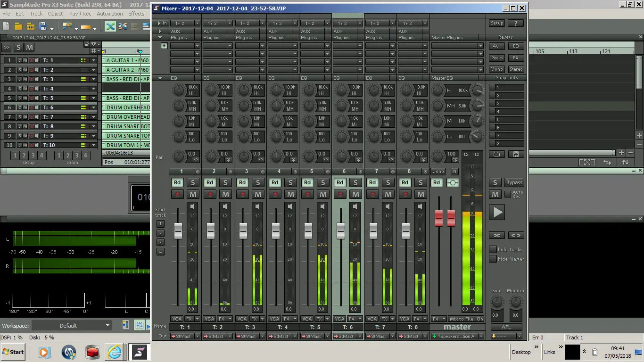Enable the hide Tracks checkbox

[493, 249]
